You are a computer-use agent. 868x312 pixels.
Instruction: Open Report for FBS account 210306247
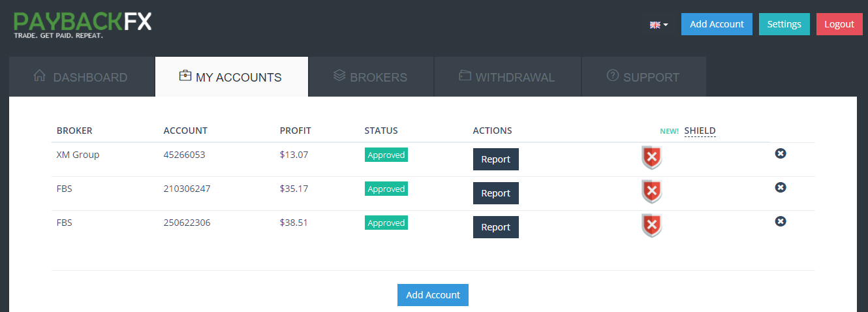tap(496, 193)
